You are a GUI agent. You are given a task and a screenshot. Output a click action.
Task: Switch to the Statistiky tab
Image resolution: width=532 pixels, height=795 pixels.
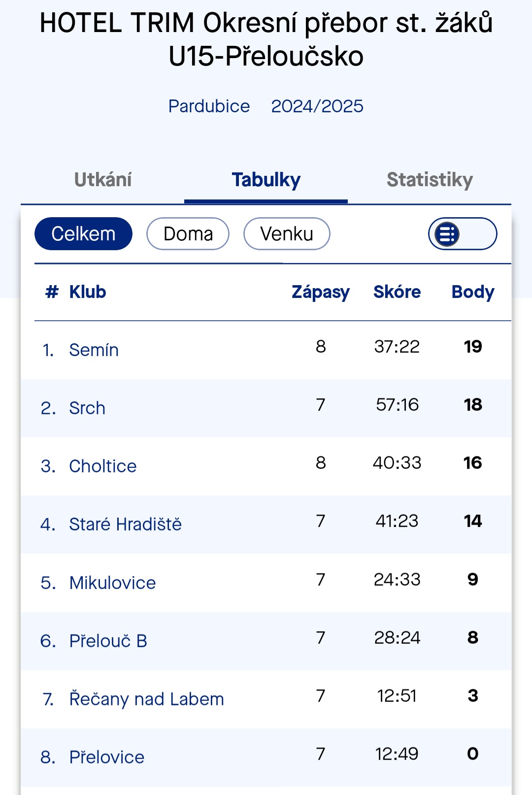pos(430,180)
